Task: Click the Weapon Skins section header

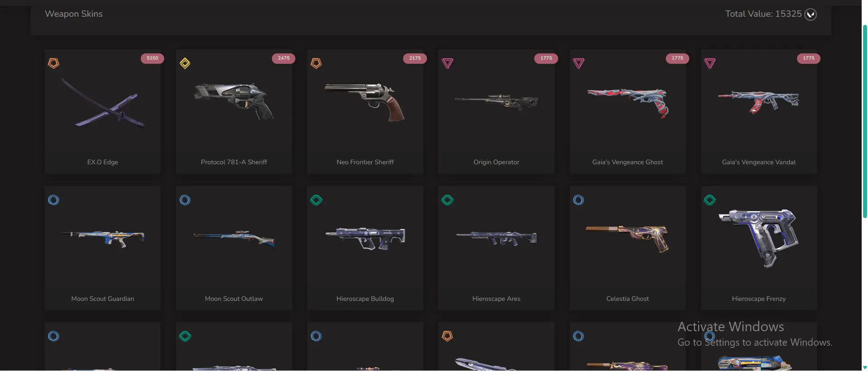Action: (74, 14)
